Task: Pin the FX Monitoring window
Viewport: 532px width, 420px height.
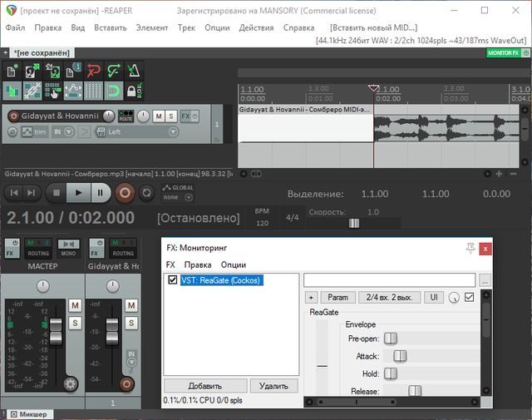Action: (471, 248)
